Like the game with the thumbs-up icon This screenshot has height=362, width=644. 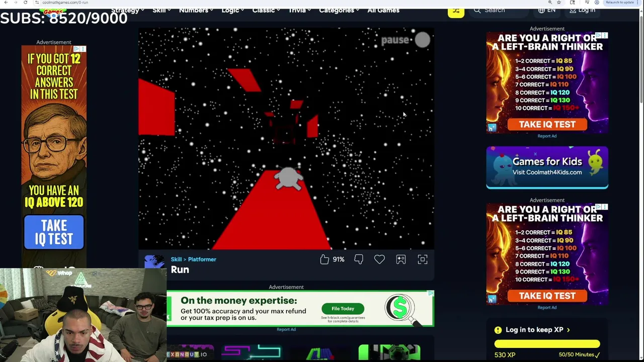click(325, 259)
